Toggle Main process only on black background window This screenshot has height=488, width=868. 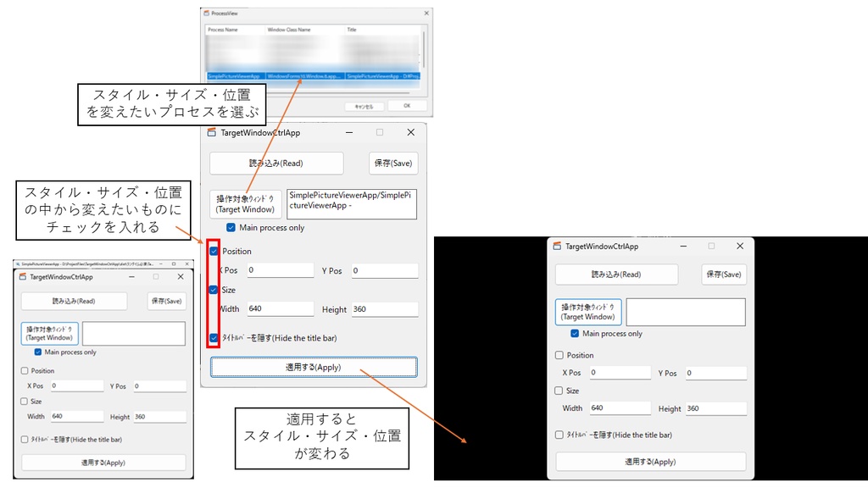click(575, 334)
